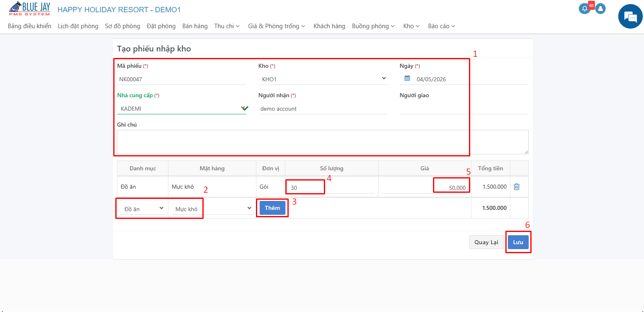The image size is (644, 312).
Task: Expand the Buồng phòng menu
Action: point(373,26)
